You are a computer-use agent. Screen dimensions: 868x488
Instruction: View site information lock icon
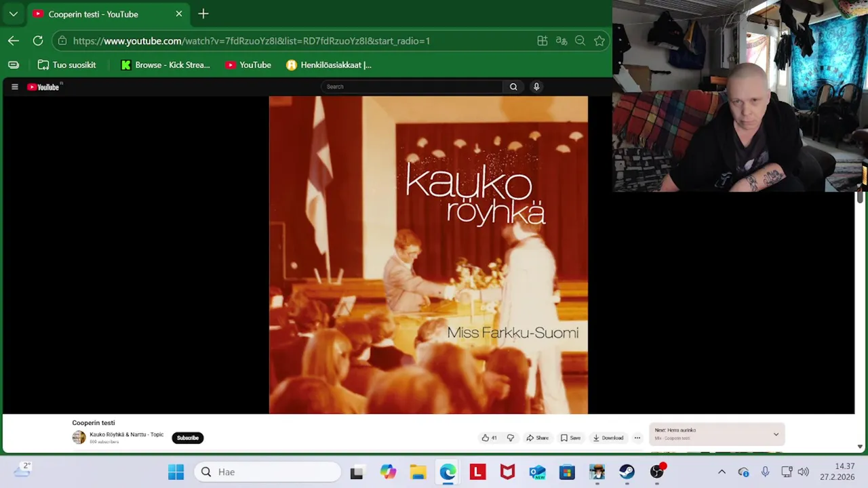[62, 41]
